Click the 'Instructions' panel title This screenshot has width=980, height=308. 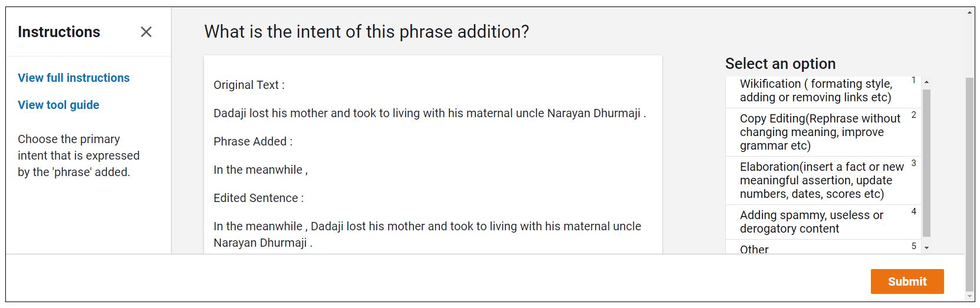click(59, 32)
